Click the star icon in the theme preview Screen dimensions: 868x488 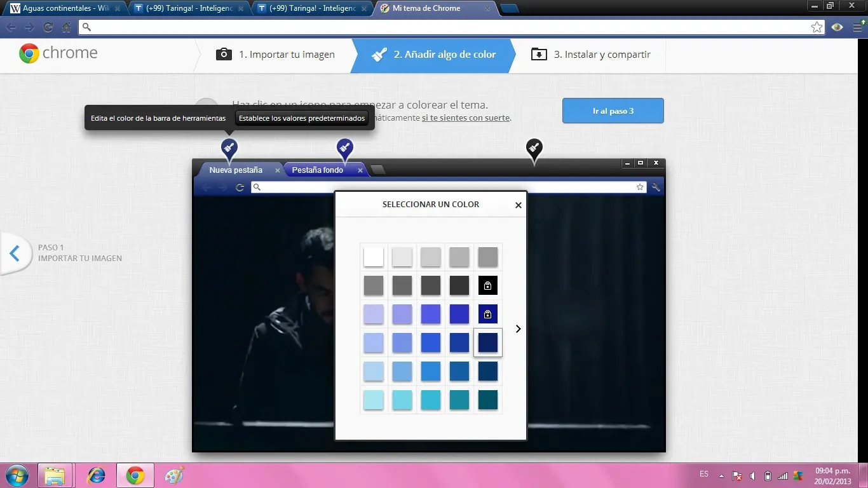pyautogui.click(x=640, y=187)
